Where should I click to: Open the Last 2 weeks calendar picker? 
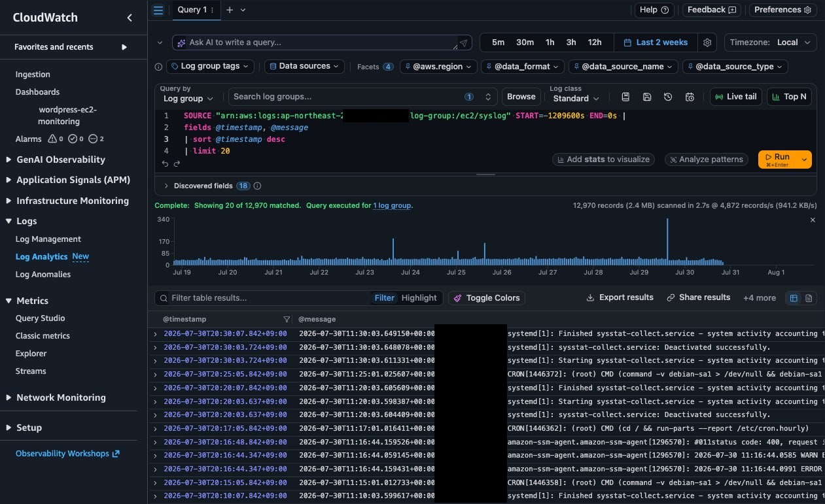point(656,42)
